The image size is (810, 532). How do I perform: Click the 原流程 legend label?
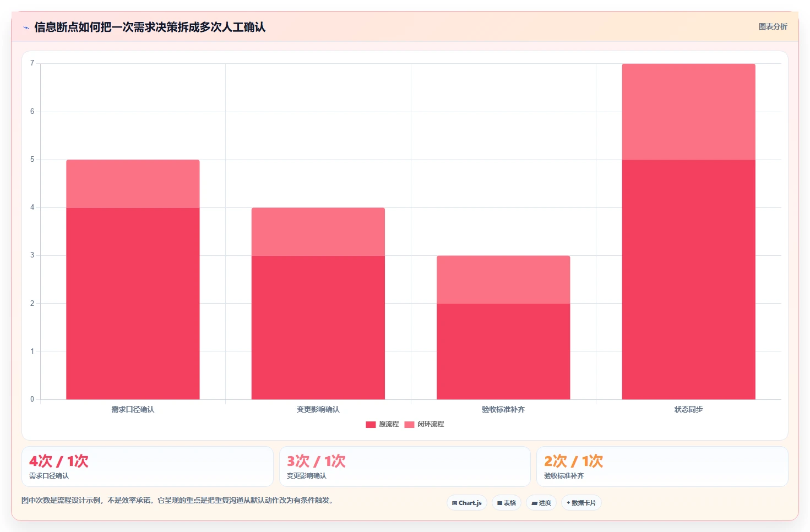(x=389, y=424)
